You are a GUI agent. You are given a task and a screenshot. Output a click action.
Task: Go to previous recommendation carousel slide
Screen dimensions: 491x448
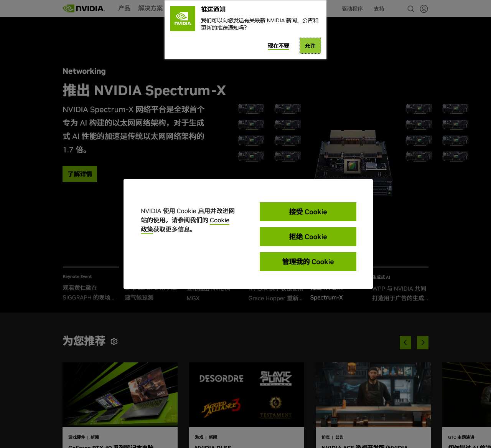tap(405, 342)
